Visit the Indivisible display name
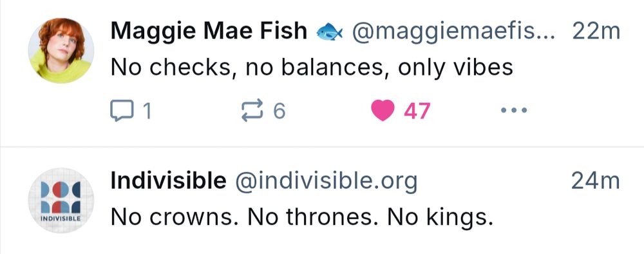Viewport: 644px width, 254px height. (x=168, y=181)
